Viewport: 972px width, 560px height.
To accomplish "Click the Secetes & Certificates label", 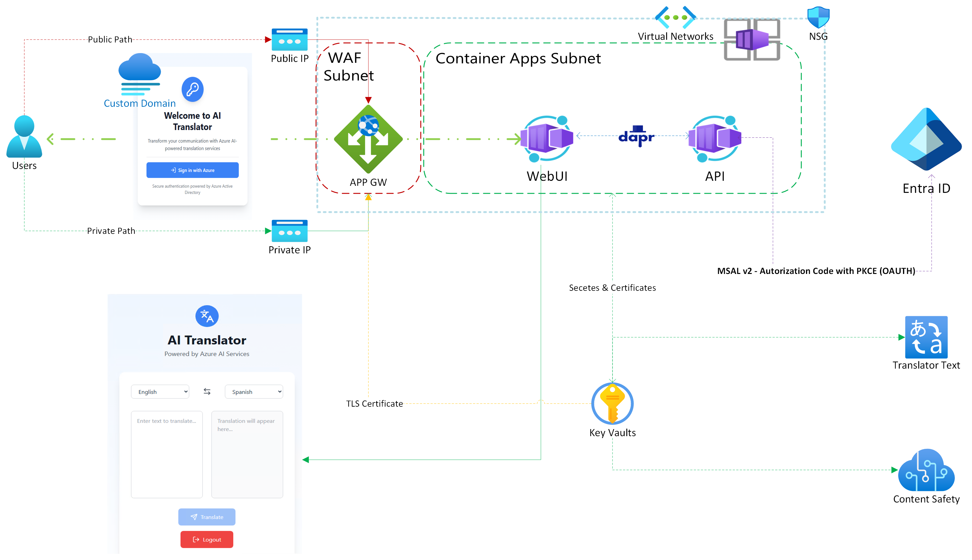I will point(612,288).
